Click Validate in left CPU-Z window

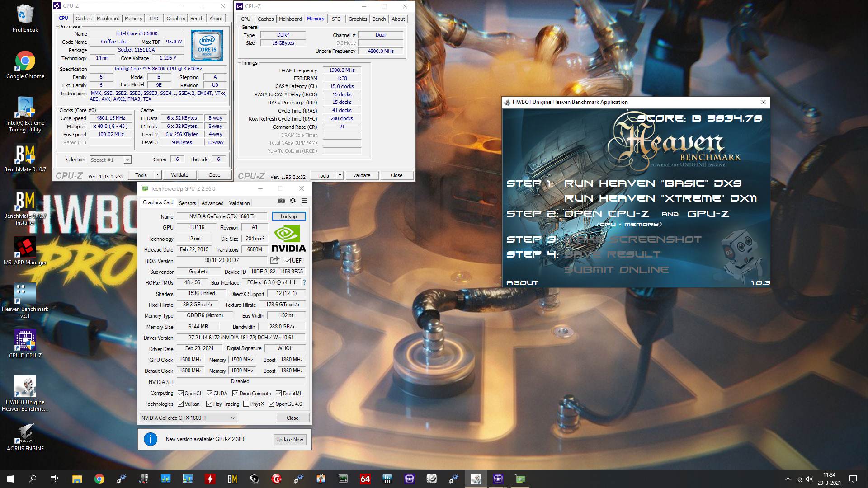[x=179, y=175]
